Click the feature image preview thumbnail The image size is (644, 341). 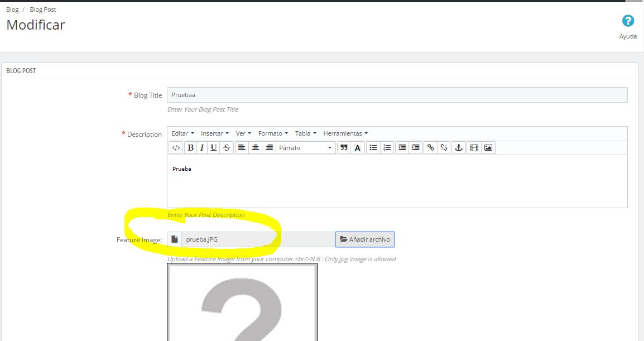click(242, 302)
